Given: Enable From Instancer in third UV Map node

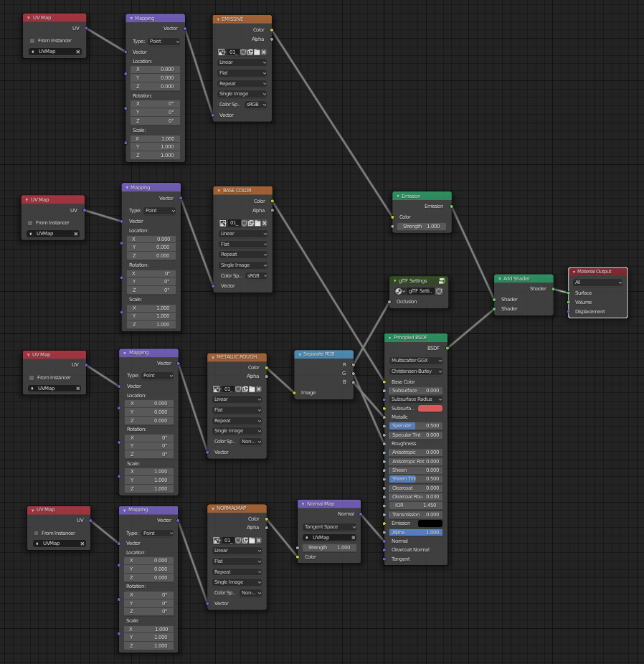Looking at the screenshot, I should [x=32, y=378].
